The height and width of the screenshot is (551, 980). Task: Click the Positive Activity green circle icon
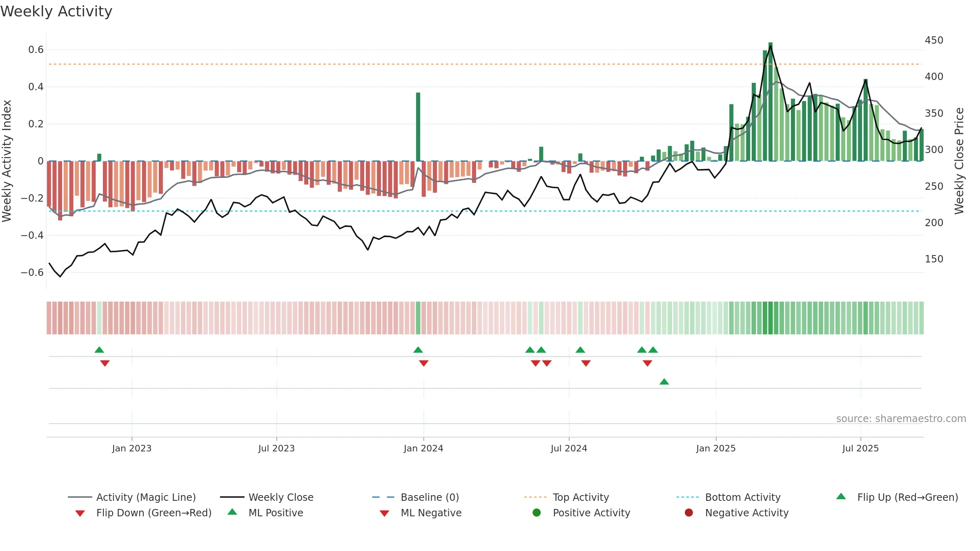(x=537, y=513)
